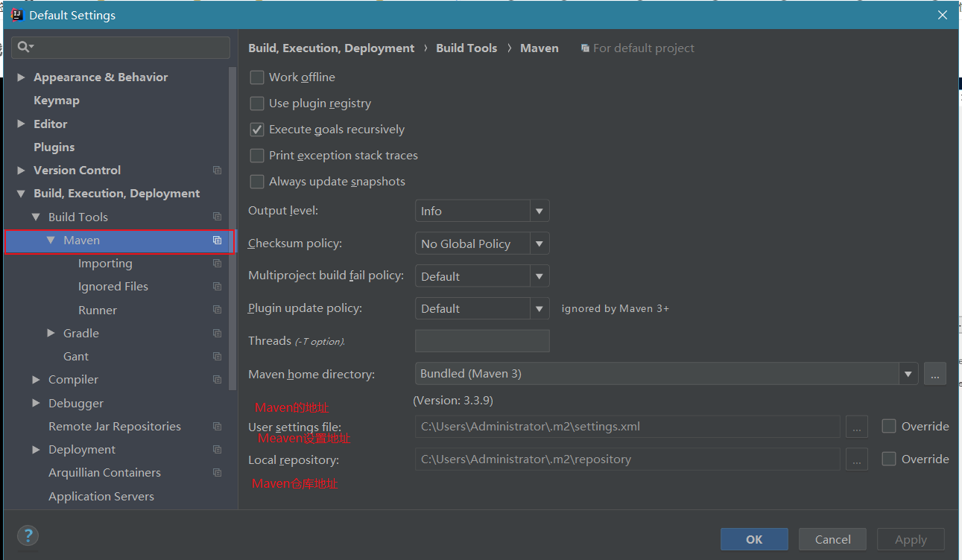Click the Local repository path field
The width and height of the screenshot is (962, 560).
point(627,459)
